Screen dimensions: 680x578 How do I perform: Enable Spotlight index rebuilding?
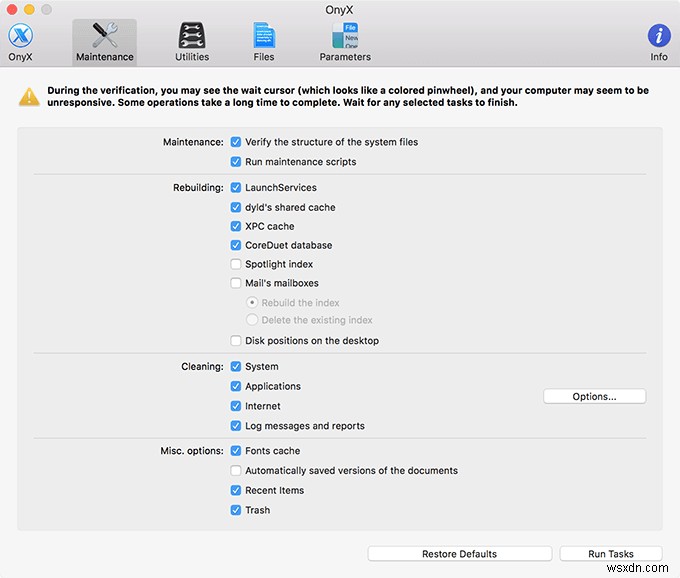tap(235, 264)
